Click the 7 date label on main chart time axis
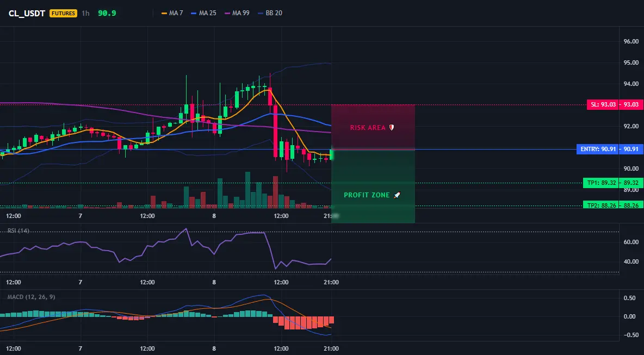Screen dimensions: 644x355 click(80, 216)
